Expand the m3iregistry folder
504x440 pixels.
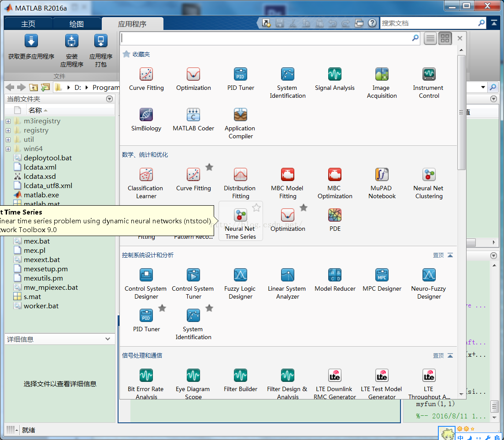[x=8, y=121]
